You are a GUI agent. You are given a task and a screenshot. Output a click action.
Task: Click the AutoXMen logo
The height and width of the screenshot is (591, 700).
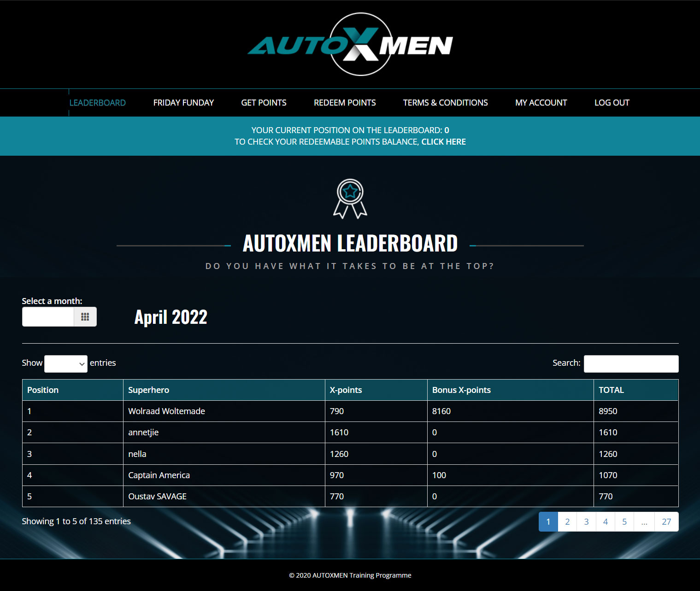(x=350, y=45)
